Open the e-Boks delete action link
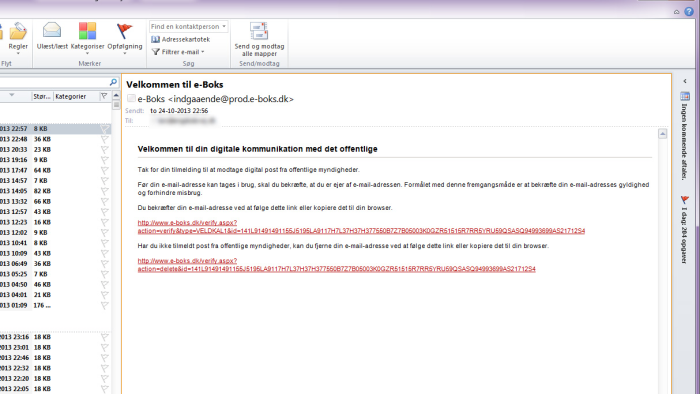 pyautogui.click(x=336, y=265)
